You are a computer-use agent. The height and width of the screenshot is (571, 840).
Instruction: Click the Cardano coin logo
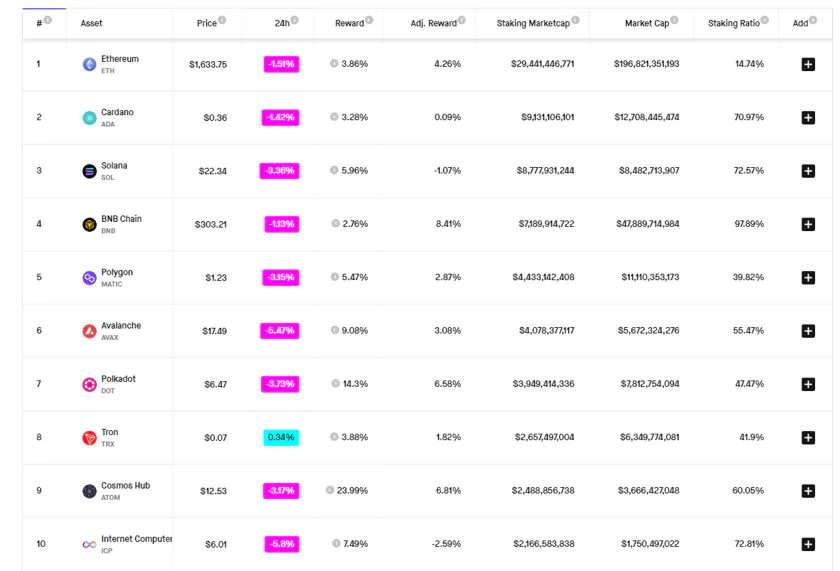pyautogui.click(x=89, y=118)
